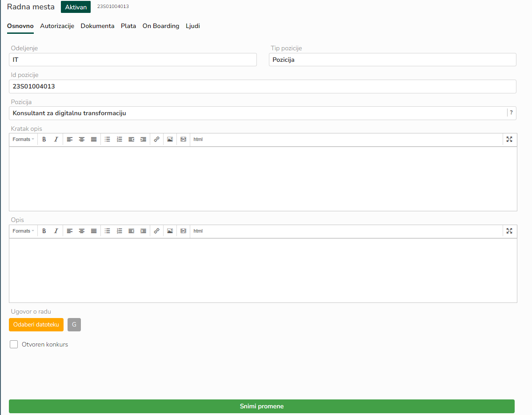Open the Plata tab

[x=128, y=26]
